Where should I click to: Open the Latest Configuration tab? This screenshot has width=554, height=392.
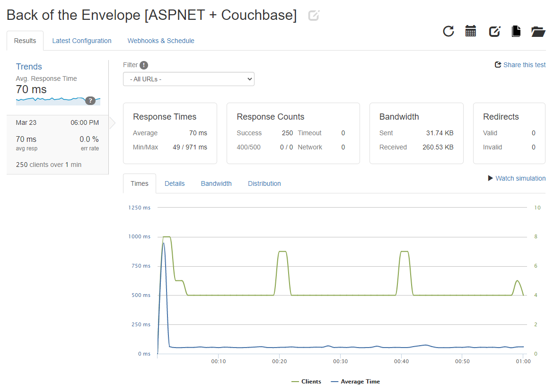tap(82, 41)
